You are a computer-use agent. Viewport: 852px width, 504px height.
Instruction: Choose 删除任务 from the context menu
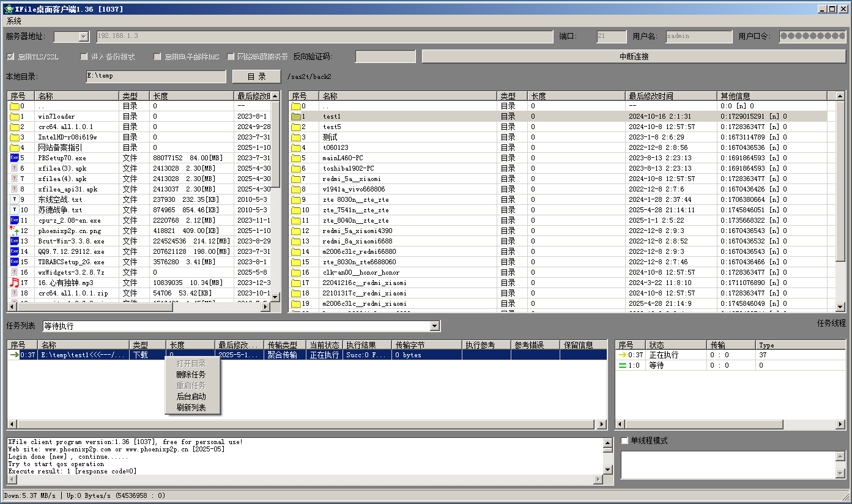click(x=191, y=374)
